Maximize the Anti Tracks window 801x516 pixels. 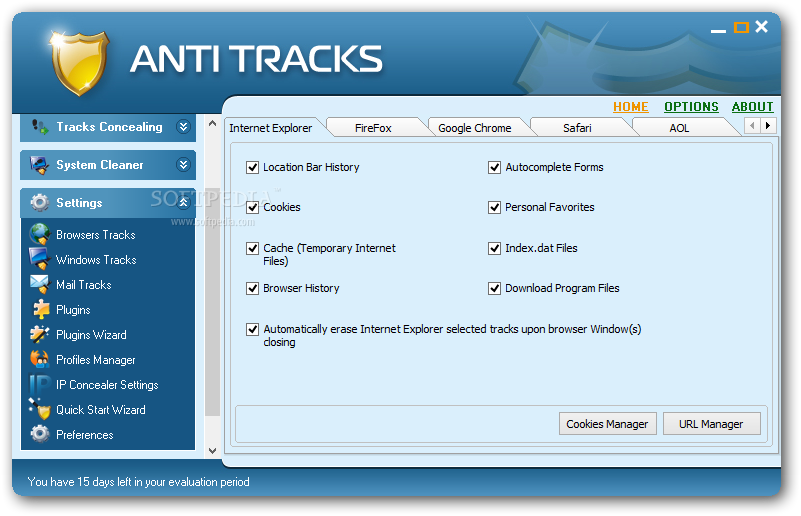[x=741, y=28]
